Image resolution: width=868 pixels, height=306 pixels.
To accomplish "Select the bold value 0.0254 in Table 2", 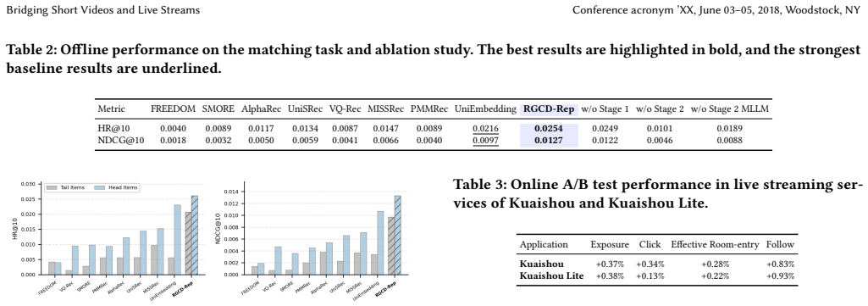I will click(549, 129).
